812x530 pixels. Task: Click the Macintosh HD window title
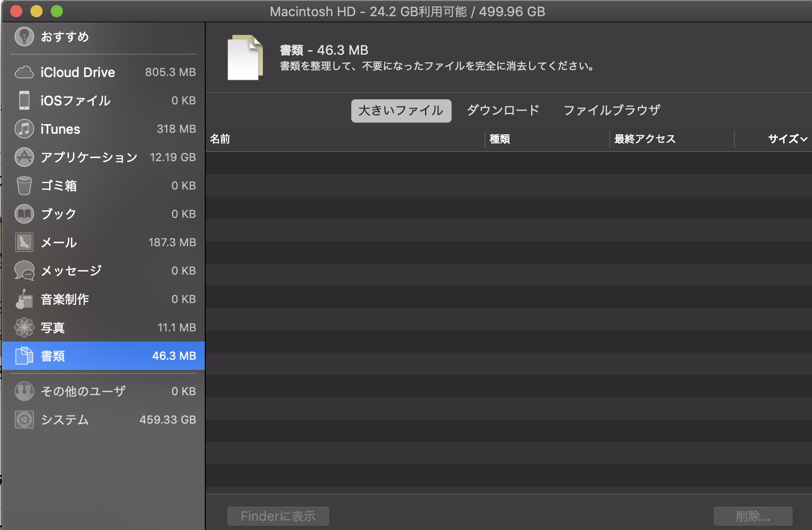point(408,11)
